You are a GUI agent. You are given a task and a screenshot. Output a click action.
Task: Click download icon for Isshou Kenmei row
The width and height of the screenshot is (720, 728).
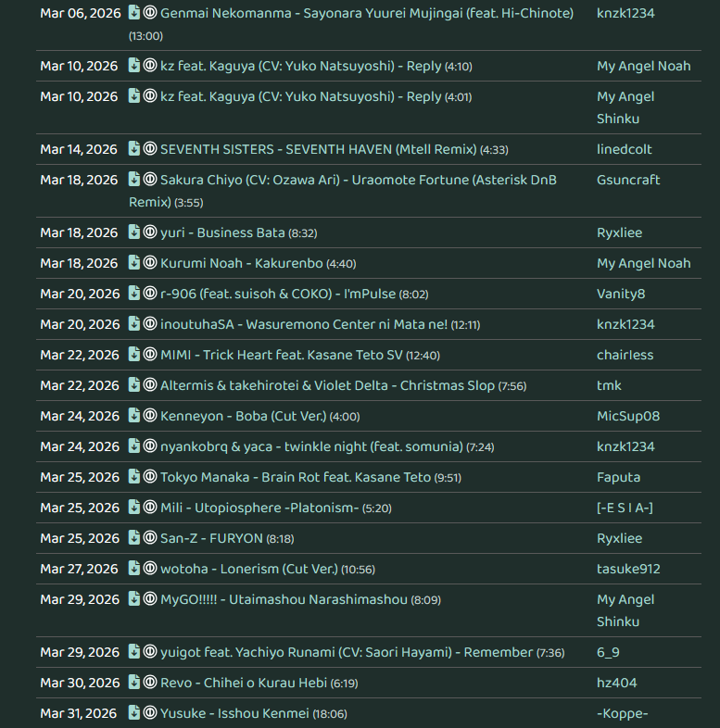(133, 713)
